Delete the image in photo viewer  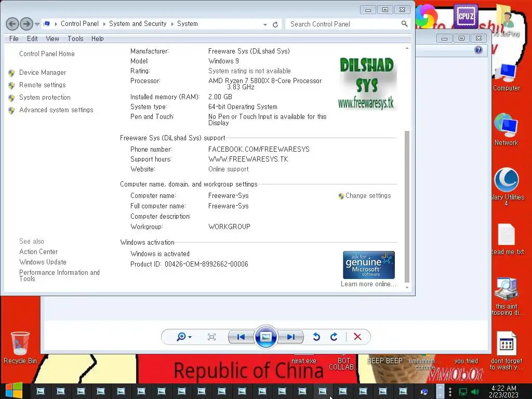click(x=357, y=337)
